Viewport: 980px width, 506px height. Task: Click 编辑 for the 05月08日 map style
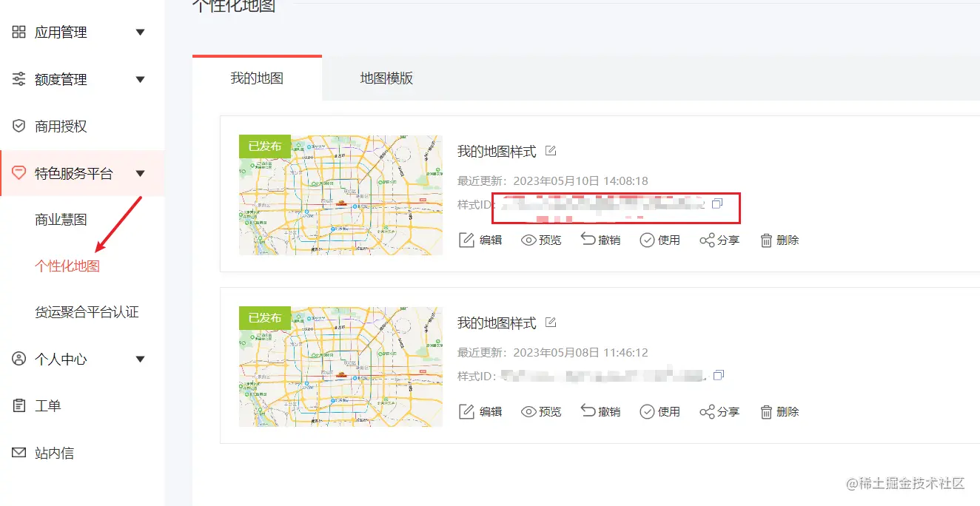click(x=481, y=412)
